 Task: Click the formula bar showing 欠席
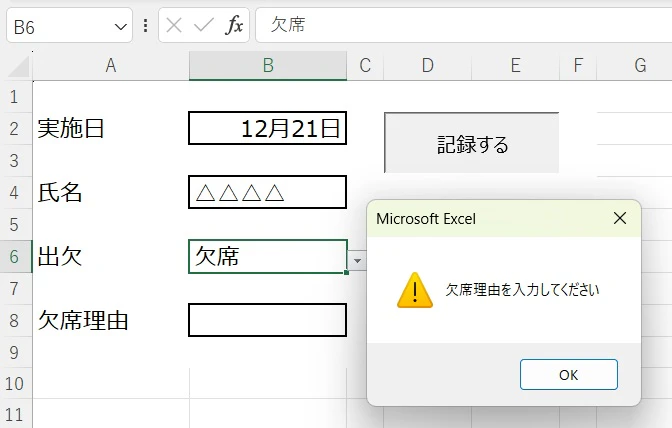[x=464, y=25]
